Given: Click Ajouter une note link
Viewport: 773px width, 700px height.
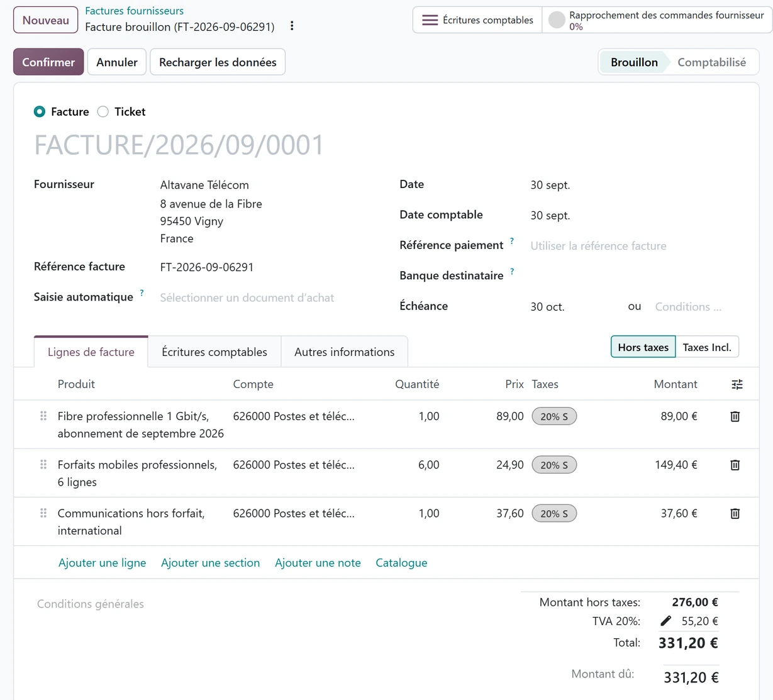Looking at the screenshot, I should (318, 563).
